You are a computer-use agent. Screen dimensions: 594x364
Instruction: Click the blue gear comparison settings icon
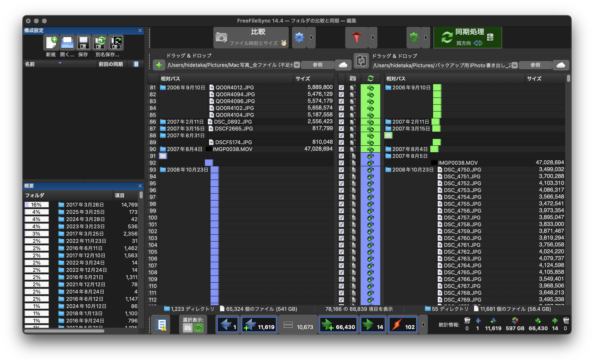[x=299, y=38]
